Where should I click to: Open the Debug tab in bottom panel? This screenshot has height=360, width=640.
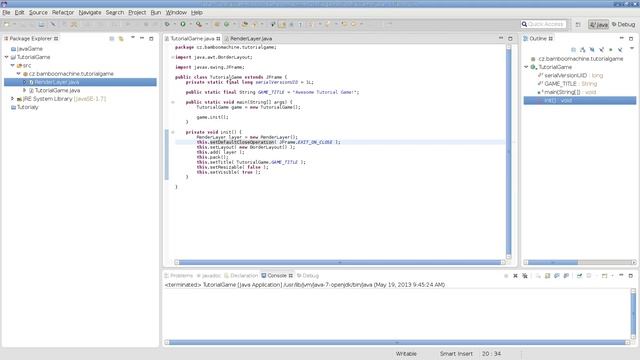point(308,276)
